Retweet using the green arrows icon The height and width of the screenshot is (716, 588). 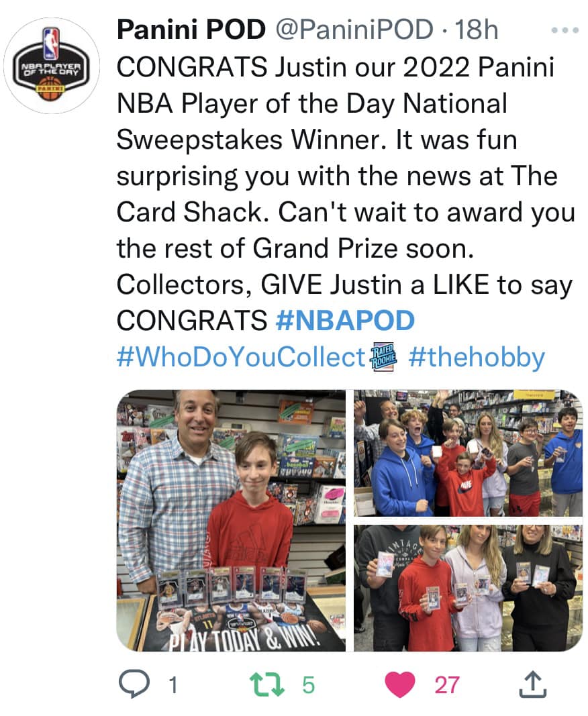pos(267,684)
